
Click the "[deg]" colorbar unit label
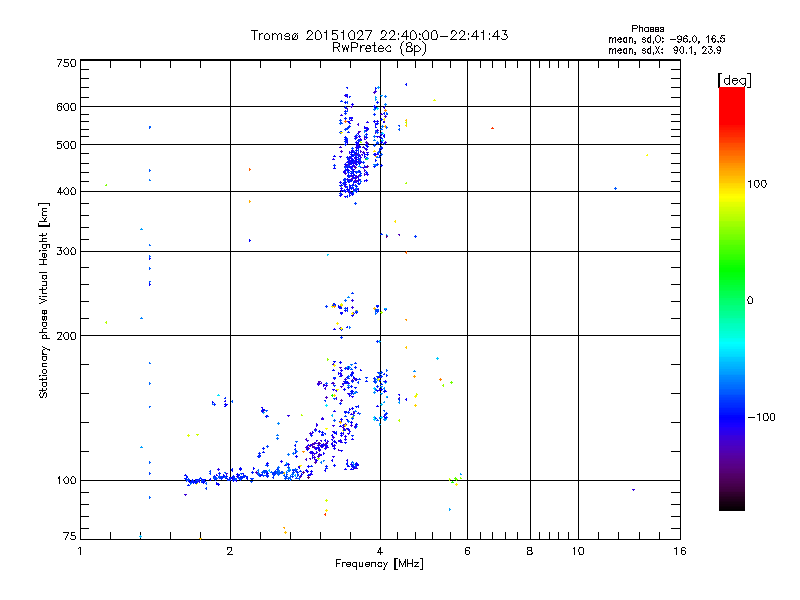click(734, 80)
